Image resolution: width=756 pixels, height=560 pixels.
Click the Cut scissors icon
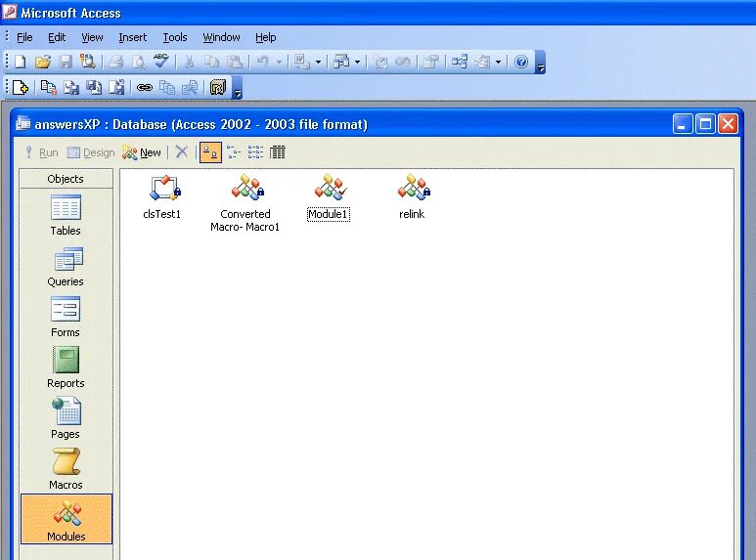(190, 62)
